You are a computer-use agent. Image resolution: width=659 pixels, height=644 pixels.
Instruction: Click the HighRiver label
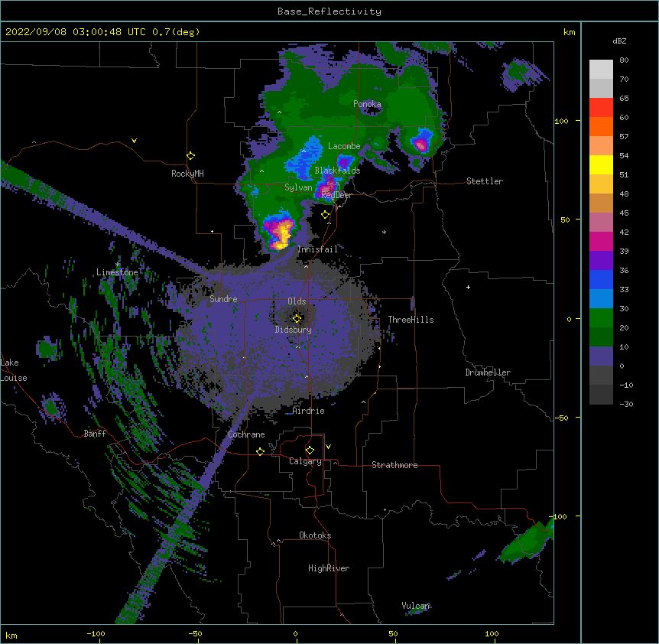tap(329, 568)
